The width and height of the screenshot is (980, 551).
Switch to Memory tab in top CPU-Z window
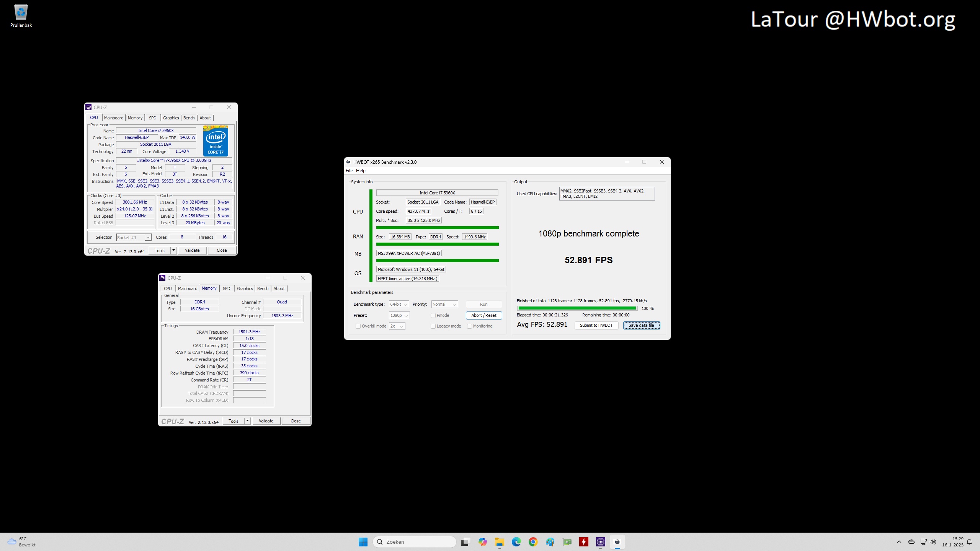click(x=135, y=118)
